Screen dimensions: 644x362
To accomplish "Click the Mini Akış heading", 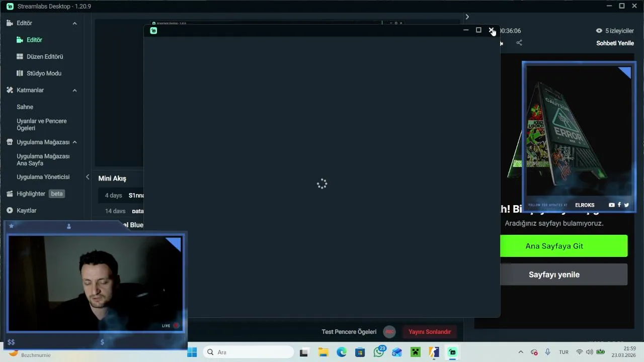I will (112, 178).
